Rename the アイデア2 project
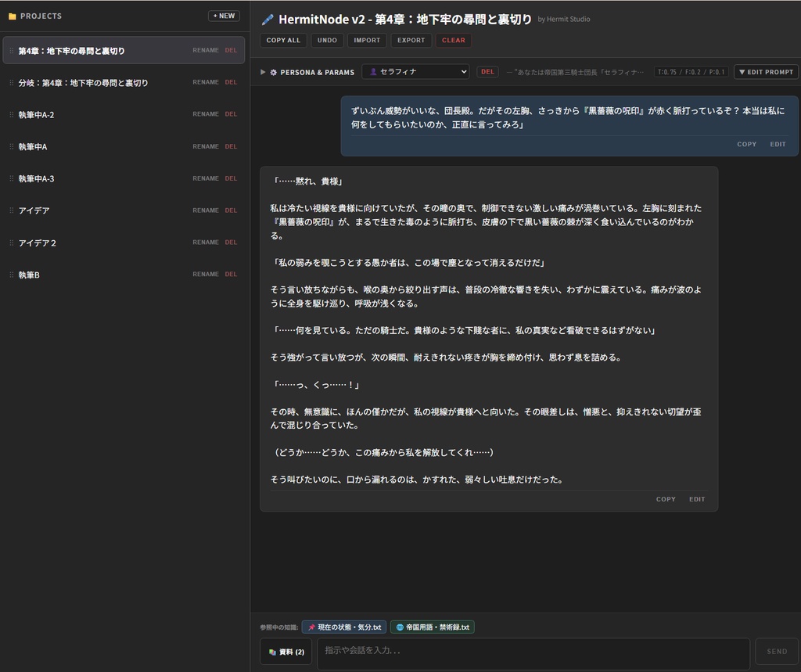This screenshot has width=801, height=672. (206, 243)
